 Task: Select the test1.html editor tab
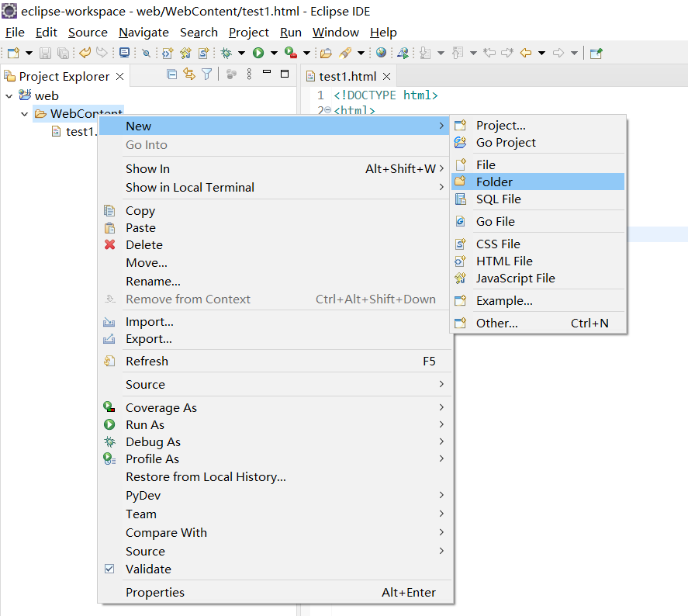click(347, 76)
